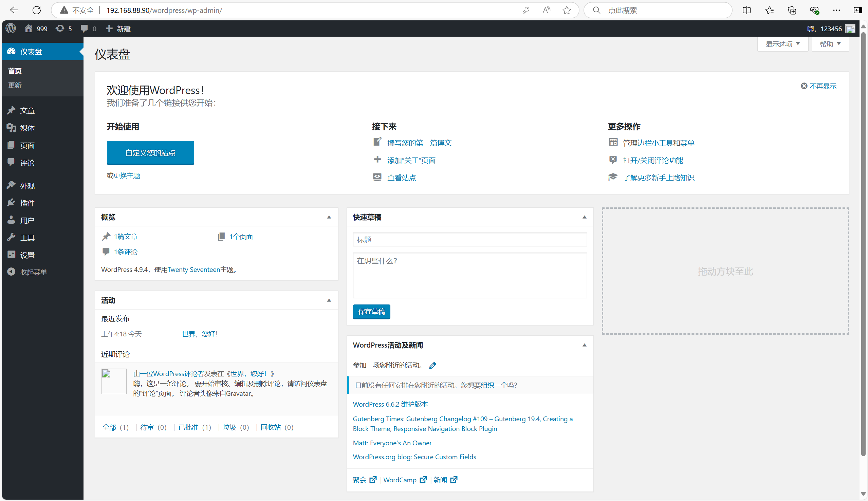This screenshot has width=868, height=501.
Task: Reload the page with browser refresh icon
Action: coord(37,10)
